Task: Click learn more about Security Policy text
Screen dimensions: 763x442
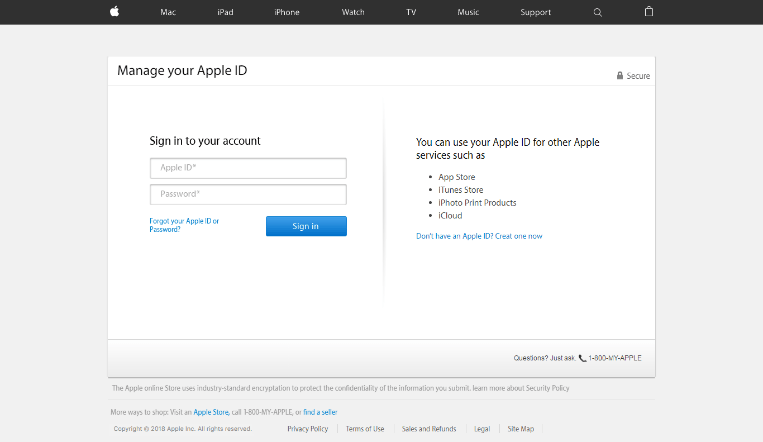Action: tap(521, 388)
